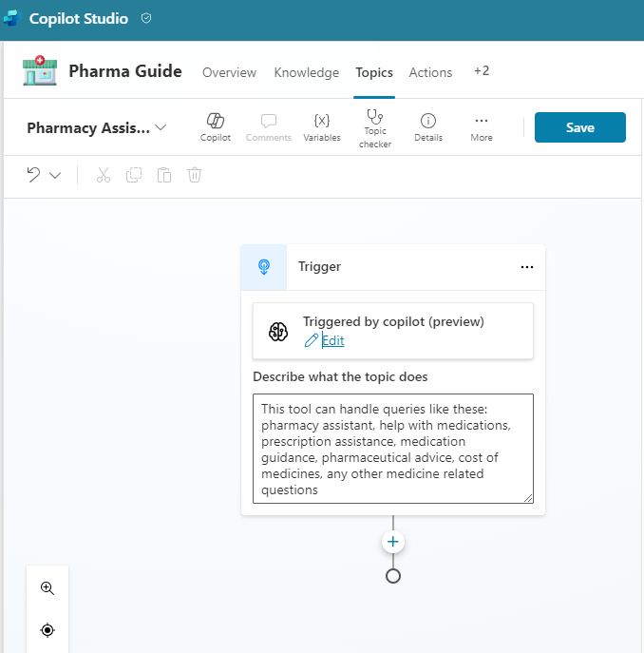The height and width of the screenshot is (653, 644).
Task: Show the +2 hidden tabs
Action: coord(482,72)
